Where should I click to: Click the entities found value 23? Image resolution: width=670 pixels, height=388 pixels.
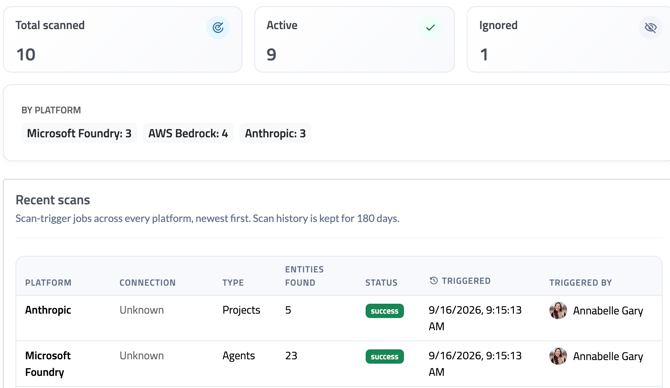coord(291,356)
